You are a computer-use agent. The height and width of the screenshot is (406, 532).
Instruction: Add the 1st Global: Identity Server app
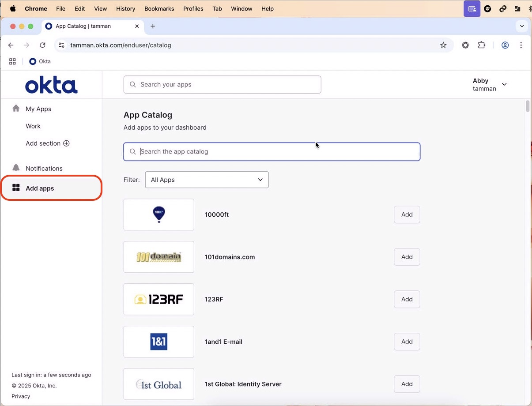[407, 384]
